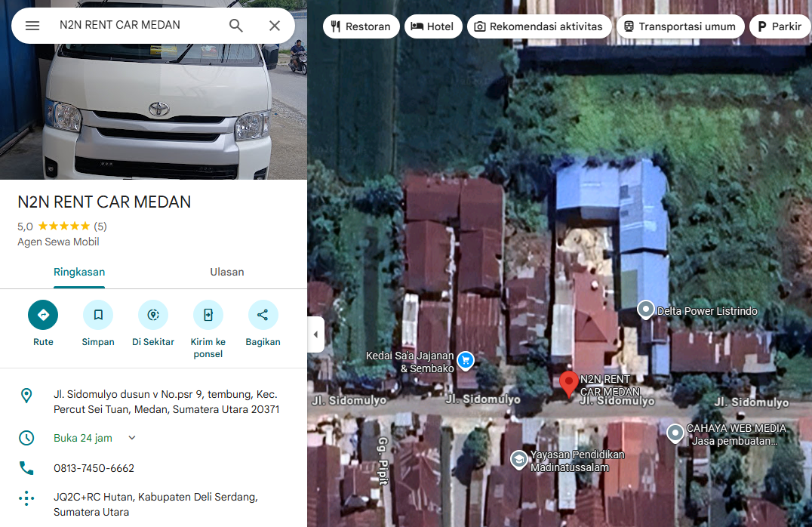The image size is (812, 527).
Task: Open the hamburger menu icon
Action: coord(32,25)
